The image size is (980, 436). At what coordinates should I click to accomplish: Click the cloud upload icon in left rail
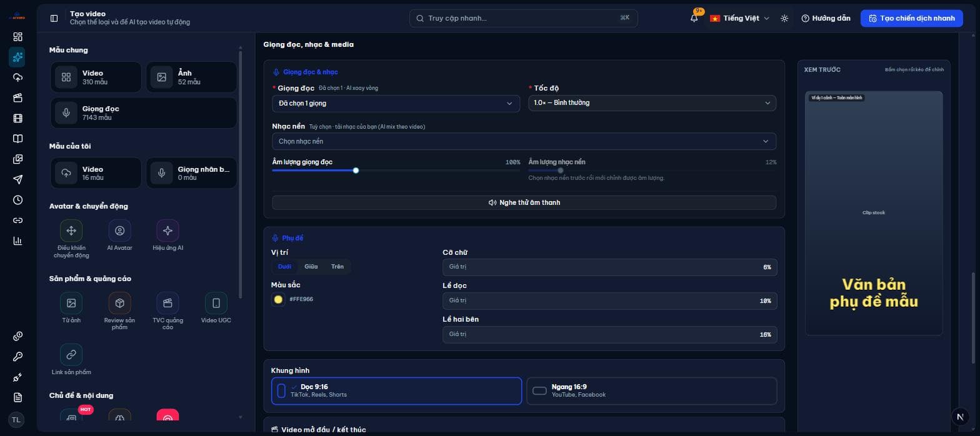coord(17,77)
